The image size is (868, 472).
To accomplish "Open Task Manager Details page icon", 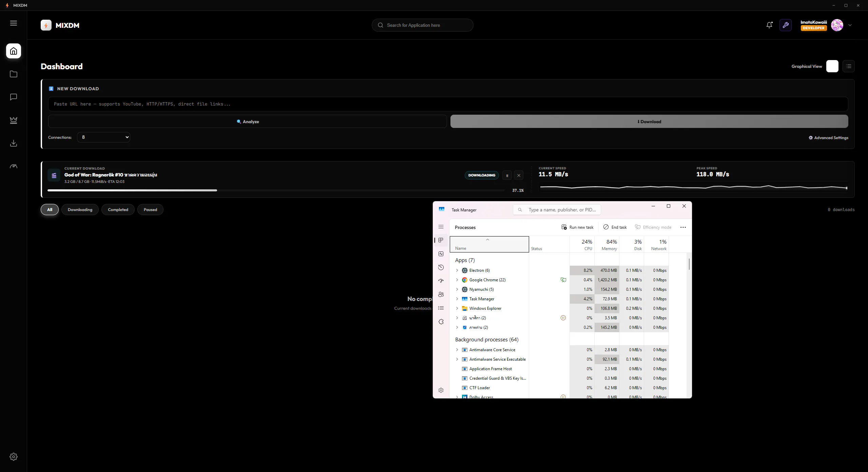I will click(441, 308).
